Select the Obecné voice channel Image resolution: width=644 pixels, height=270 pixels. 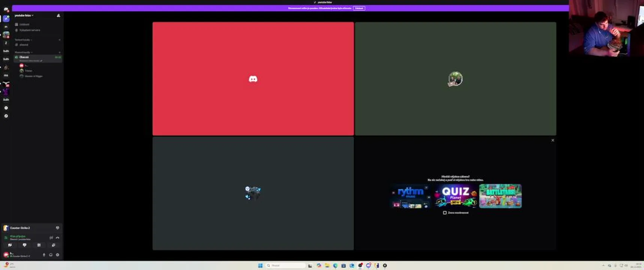[x=38, y=58]
